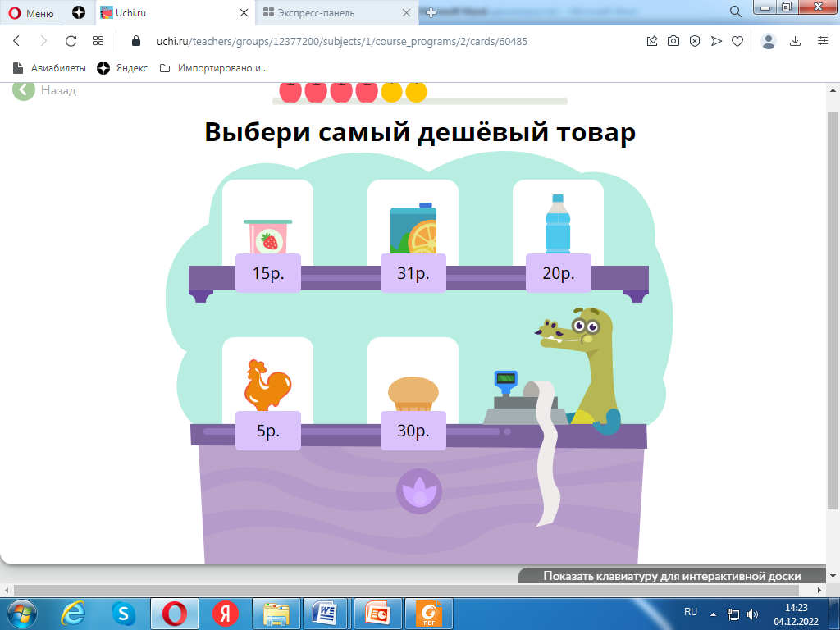
Task: Open the Авиабилеты bookmark
Action: pos(50,68)
